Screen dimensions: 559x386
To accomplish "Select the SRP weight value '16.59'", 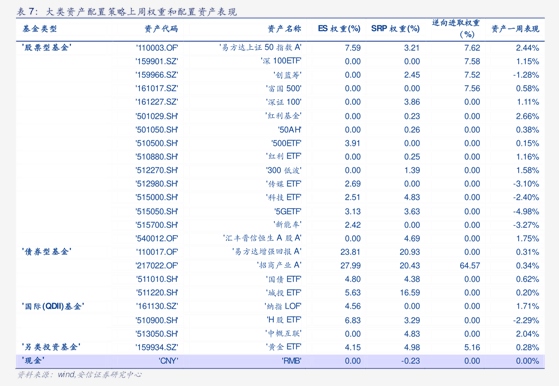I will point(410,293).
